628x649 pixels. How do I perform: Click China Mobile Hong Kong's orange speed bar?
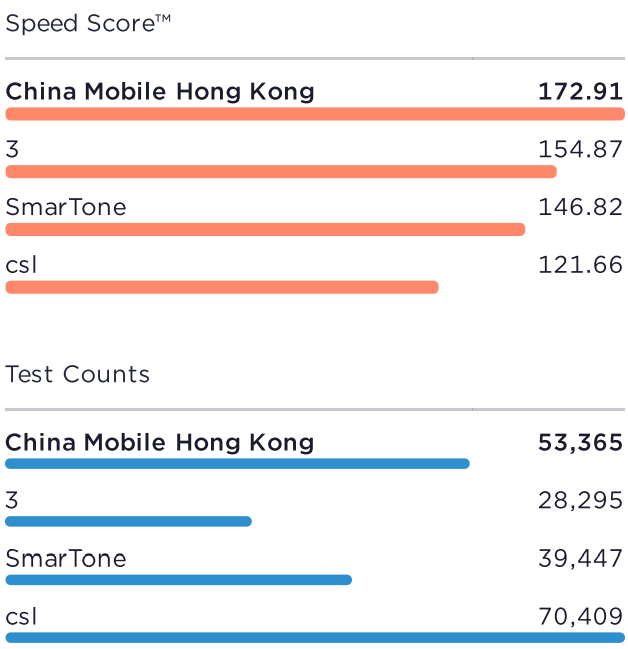point(314,114)
